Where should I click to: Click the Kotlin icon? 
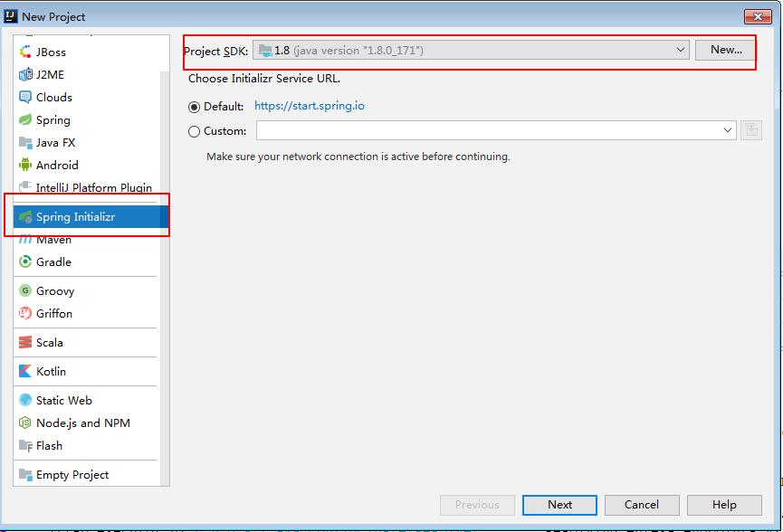click(25, 371)
